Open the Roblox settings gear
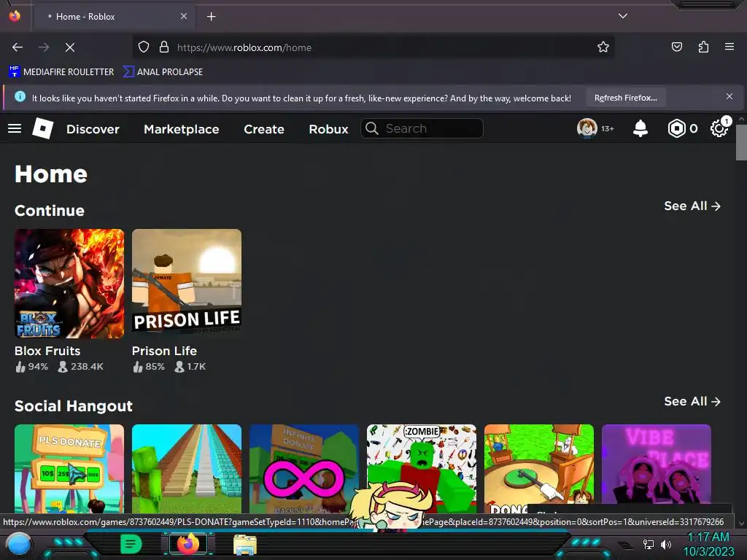Viewport: 747px width, 560px height. pos(719,128)
